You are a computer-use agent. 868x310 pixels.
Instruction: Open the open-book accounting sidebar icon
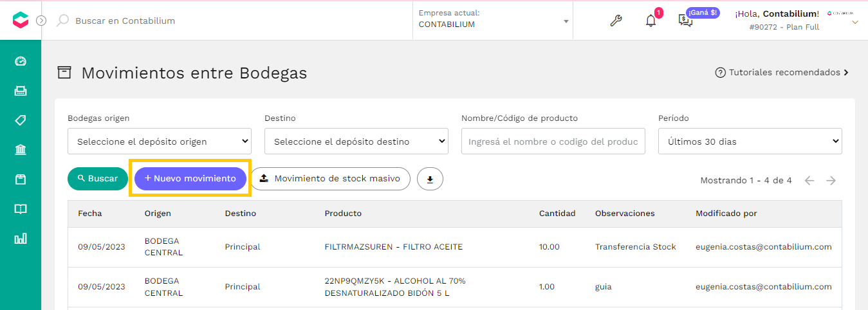[21, 209]
